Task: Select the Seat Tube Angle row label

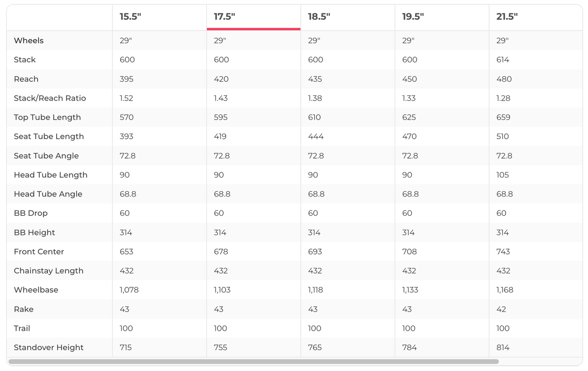Action: [46, 156]
